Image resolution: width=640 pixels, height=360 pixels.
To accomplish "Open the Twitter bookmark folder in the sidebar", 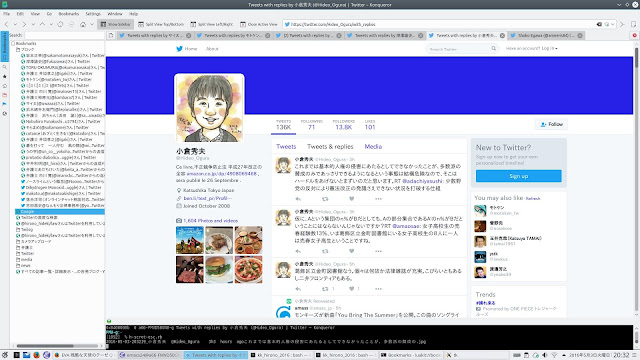I will [x=25, y=253].
